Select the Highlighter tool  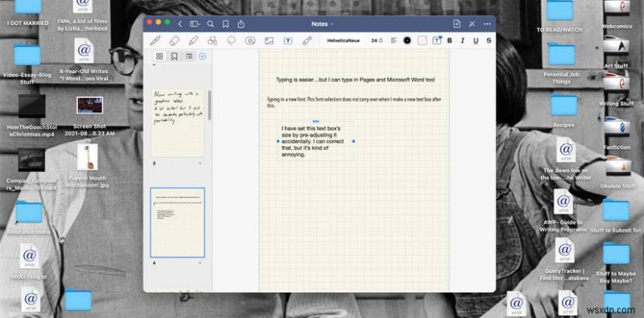193,41
